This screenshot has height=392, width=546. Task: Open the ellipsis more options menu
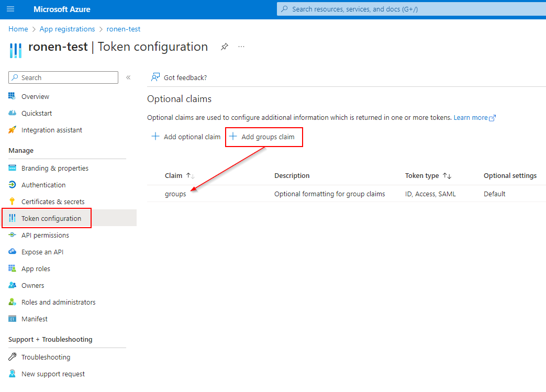pyautogui.click(x=241, y=47)
